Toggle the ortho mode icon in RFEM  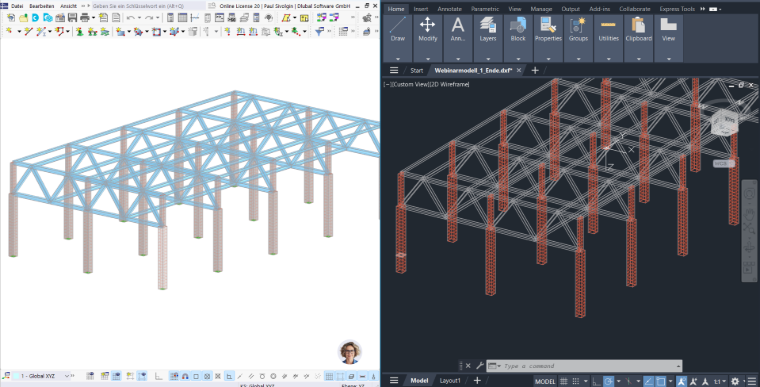[158, 376]
